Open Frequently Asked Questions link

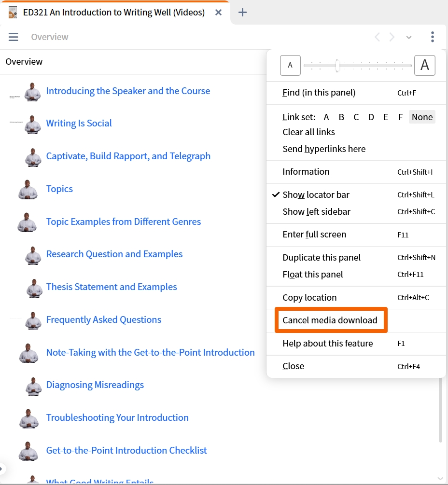pyautogui.click(x=104, y=320)
